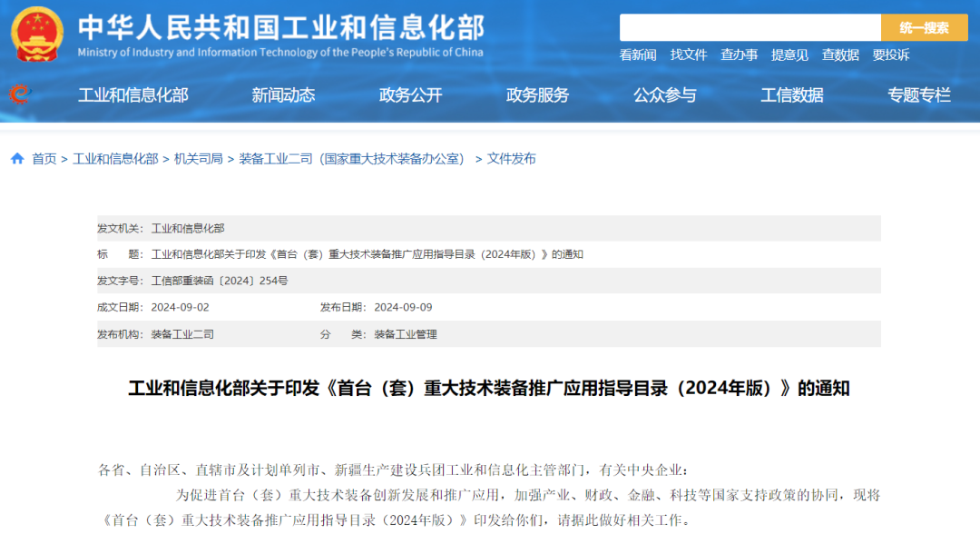The height and width of the screenshot is (534, 980).
Task: Select 工业和信息化部 in main navigation
Action: pyautogui.click(x=133, y=95)
